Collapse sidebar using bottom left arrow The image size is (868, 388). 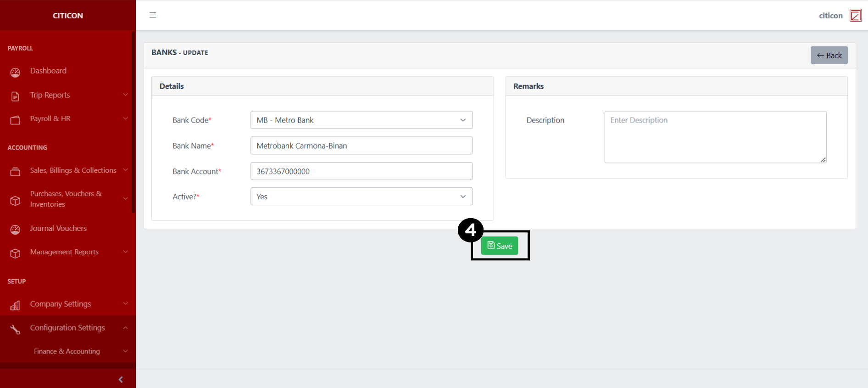[x=121, y=379]
